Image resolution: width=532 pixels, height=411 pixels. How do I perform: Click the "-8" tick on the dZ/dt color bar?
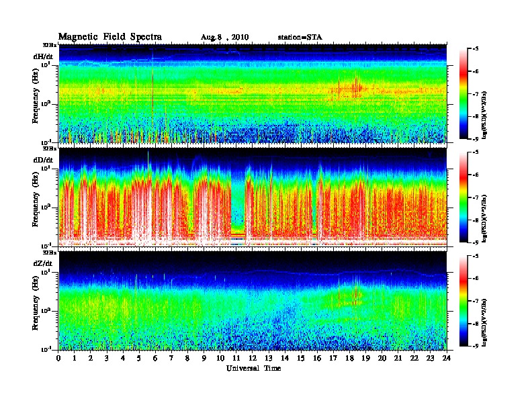tap(476, 324)
